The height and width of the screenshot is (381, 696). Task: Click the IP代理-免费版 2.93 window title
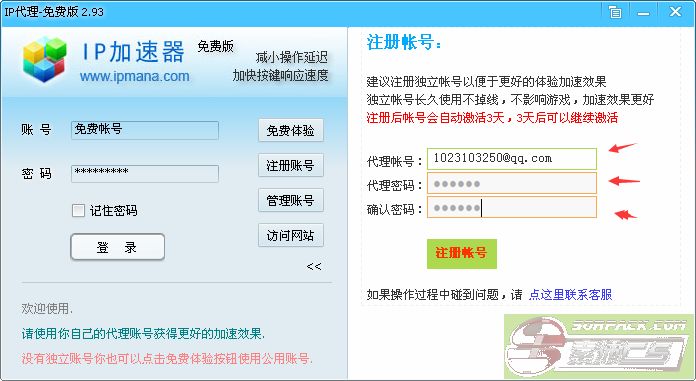(54, 12)
